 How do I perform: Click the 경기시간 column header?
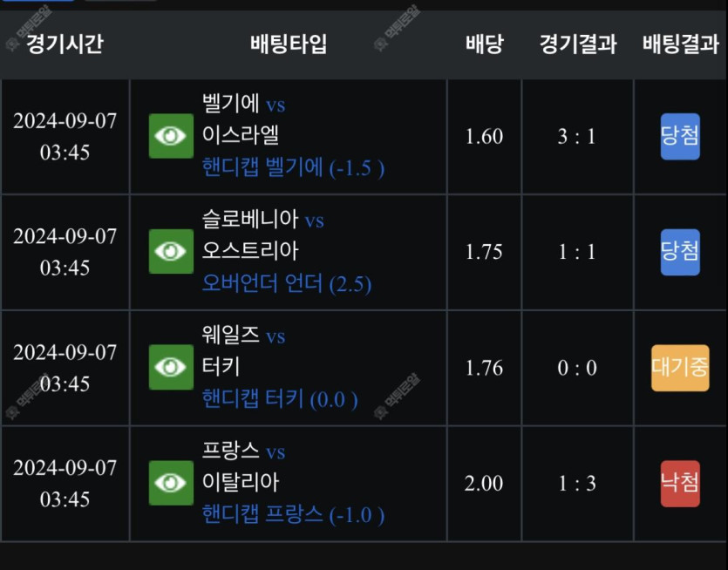65,44
